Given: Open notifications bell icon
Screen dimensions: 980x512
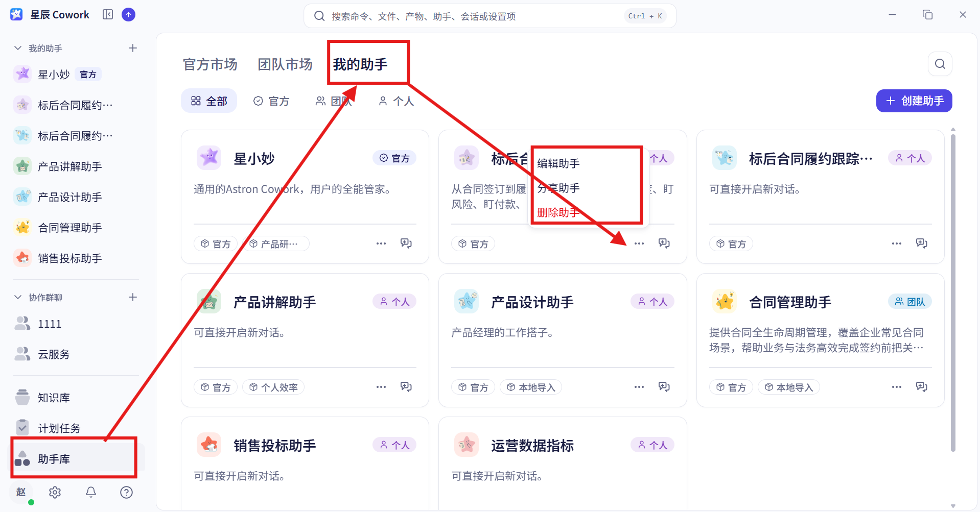Looking at the screenshot, I should point(91,492).
